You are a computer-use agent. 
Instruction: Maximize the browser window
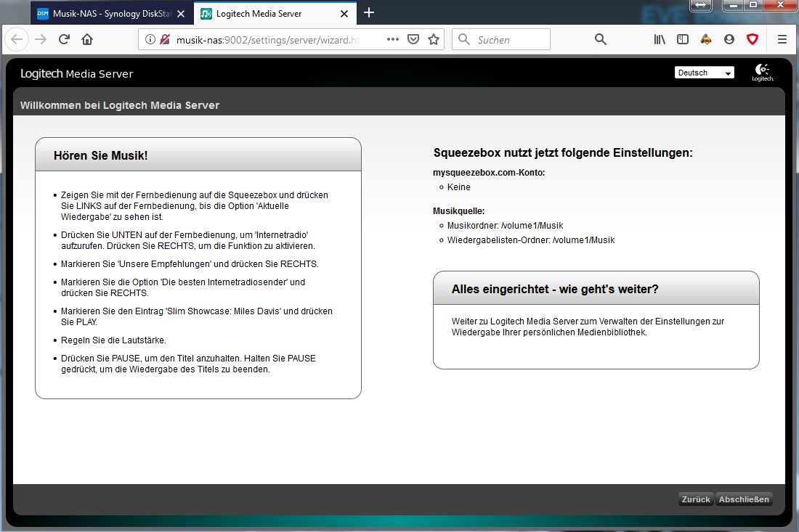coord(753,5)
